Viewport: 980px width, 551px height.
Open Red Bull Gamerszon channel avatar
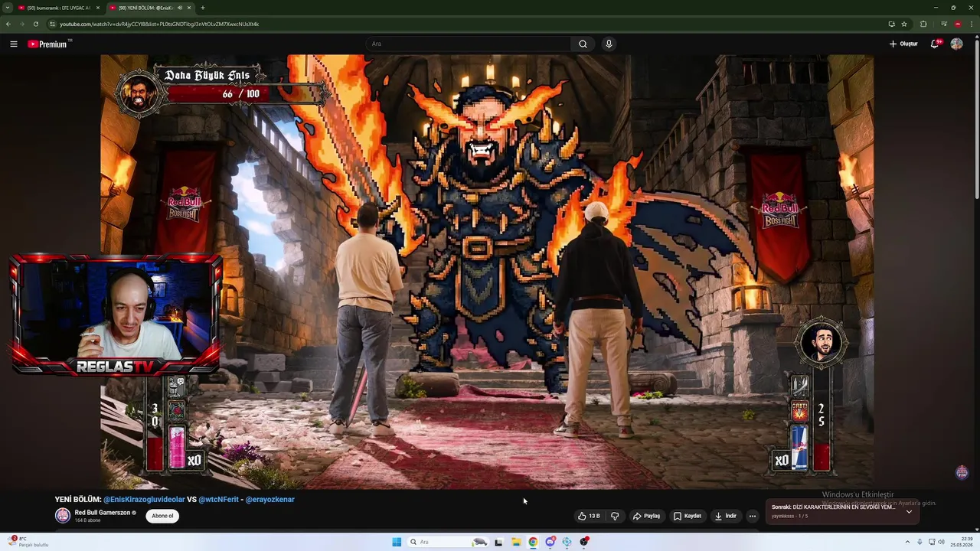[x=62, y=515]
